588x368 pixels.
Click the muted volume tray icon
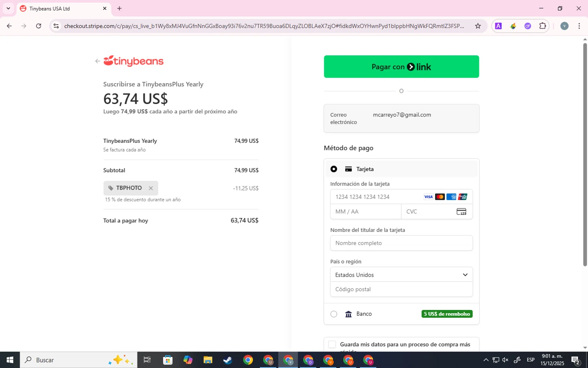tap(505, 360)
